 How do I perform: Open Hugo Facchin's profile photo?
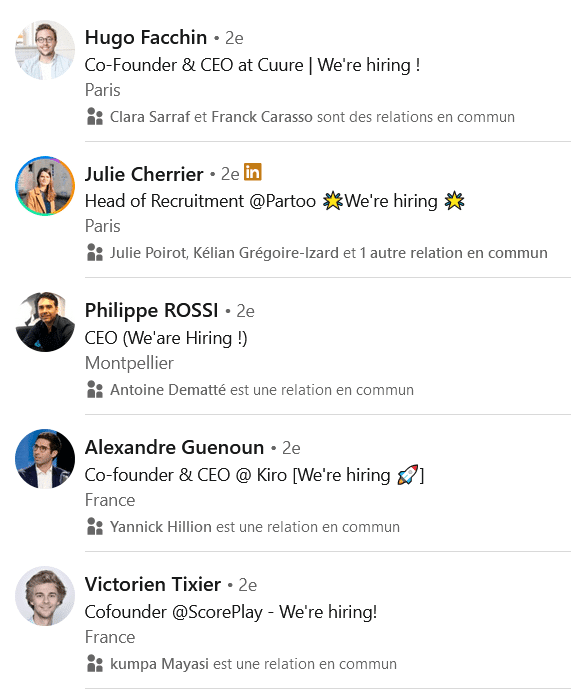coord(45,50)
